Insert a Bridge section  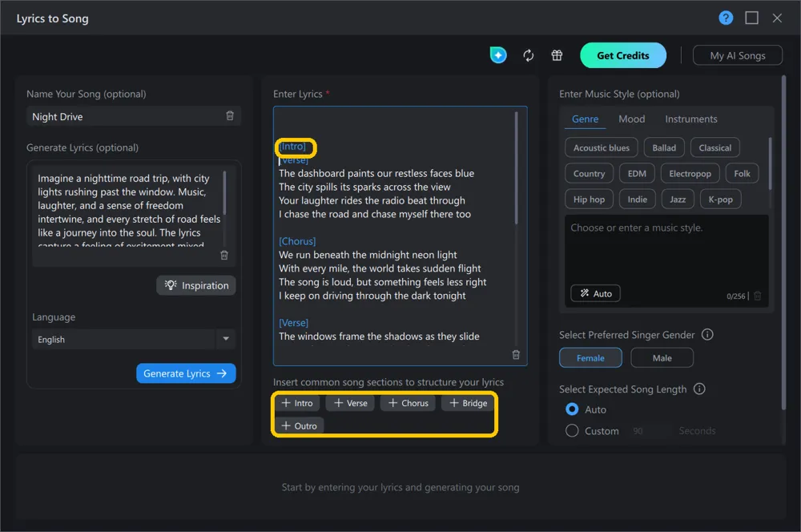[468, 403]
